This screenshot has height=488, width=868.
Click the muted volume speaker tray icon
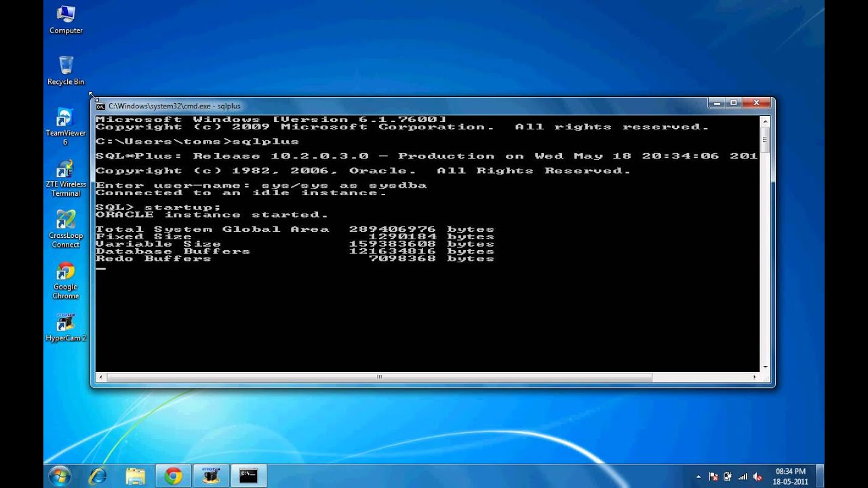(757, 476)
